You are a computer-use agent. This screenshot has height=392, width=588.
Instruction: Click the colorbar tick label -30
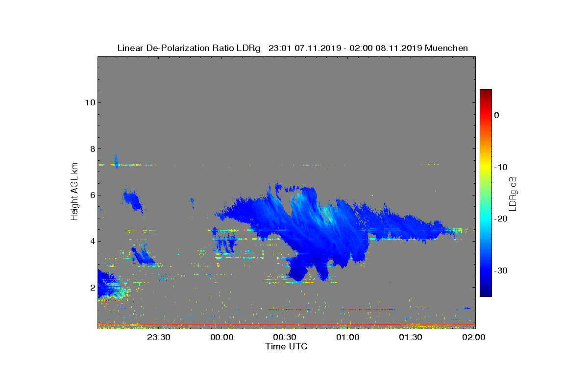coord(500,271)
